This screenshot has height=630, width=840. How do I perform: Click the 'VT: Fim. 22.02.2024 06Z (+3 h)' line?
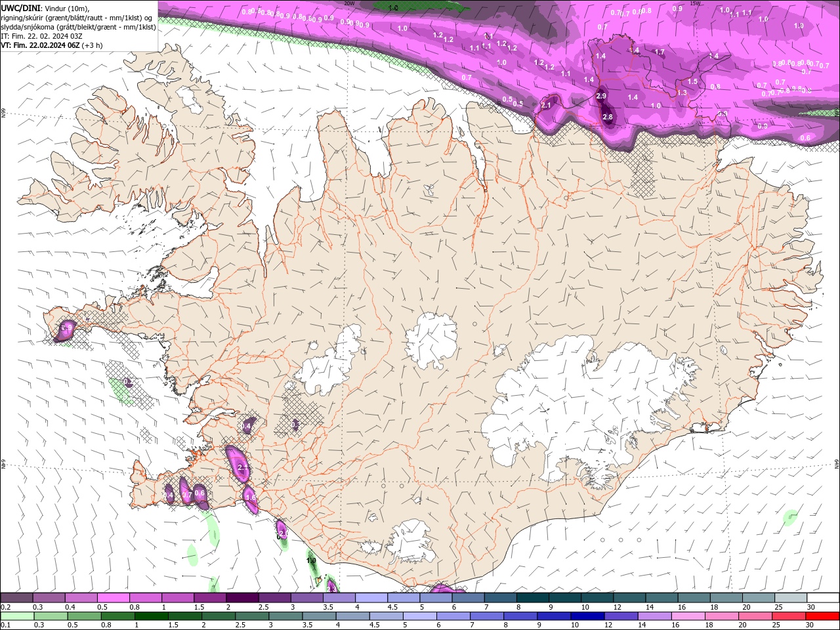coord(51,45)
